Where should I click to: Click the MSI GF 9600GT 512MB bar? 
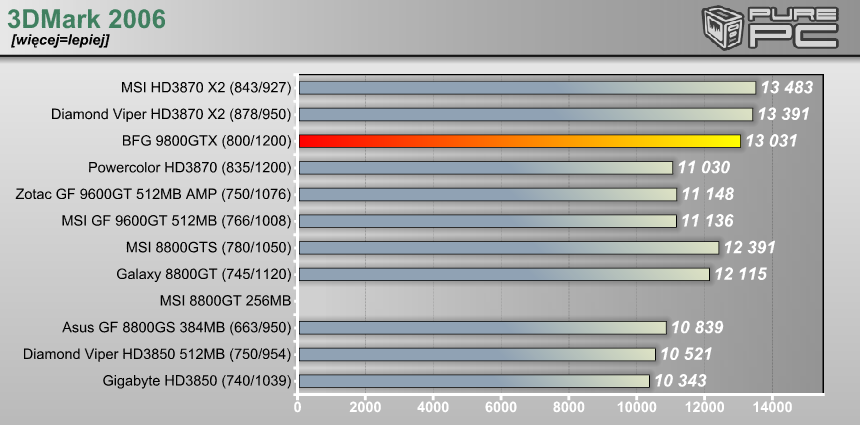488,220
